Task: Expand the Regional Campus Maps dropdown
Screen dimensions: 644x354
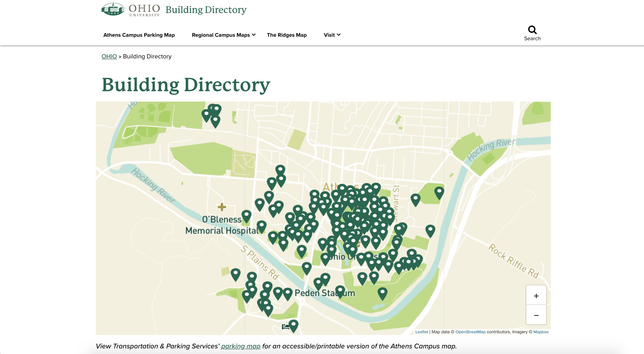Action: point(221,35)
